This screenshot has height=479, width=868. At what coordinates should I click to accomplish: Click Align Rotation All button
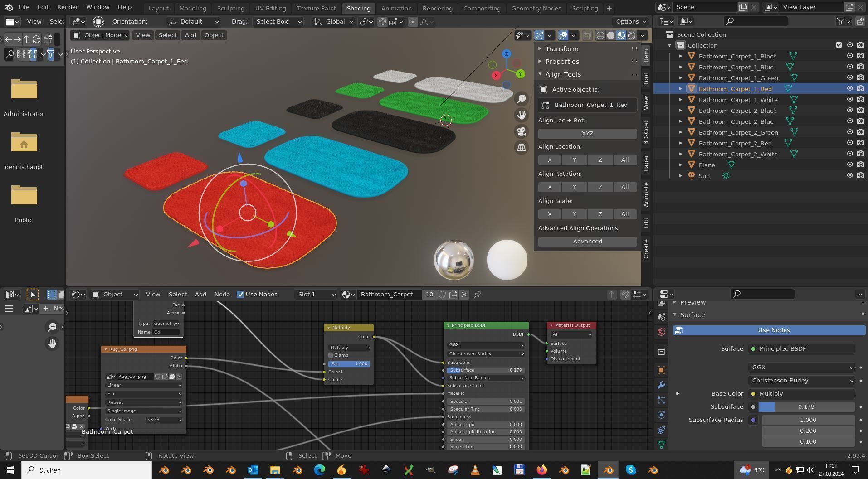click(x=624, y=187)
